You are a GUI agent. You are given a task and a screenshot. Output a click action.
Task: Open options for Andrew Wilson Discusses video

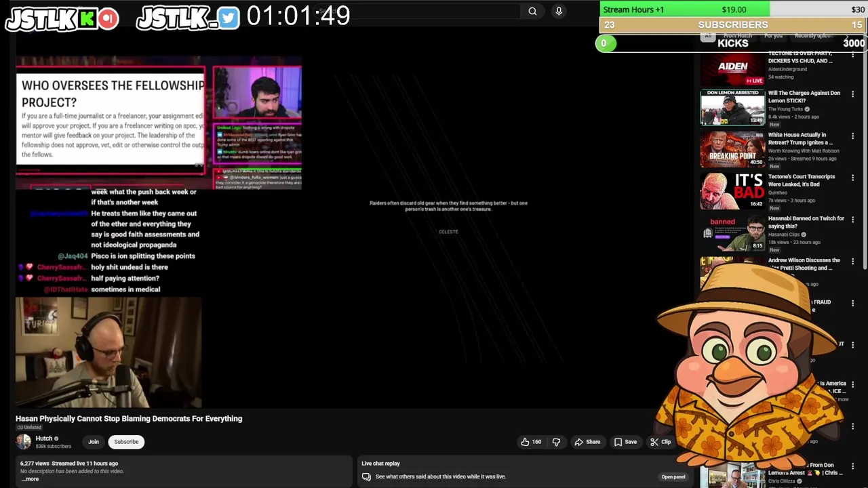pos(852,262)
